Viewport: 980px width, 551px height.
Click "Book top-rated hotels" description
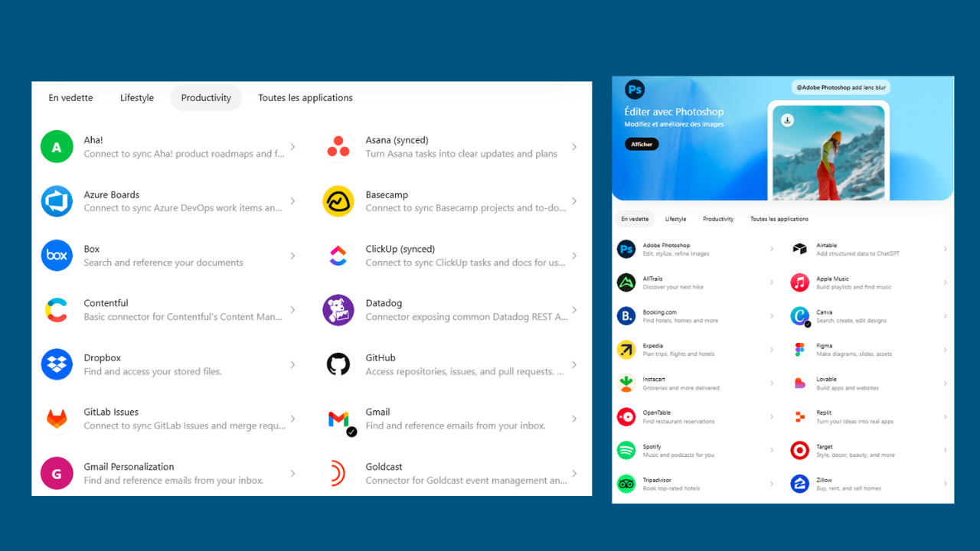pyautogui.click(x=671, y=488)
